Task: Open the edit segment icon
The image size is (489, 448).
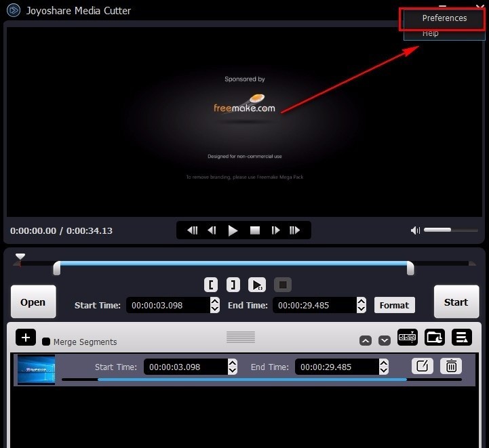Action: (x=423, y=366)
